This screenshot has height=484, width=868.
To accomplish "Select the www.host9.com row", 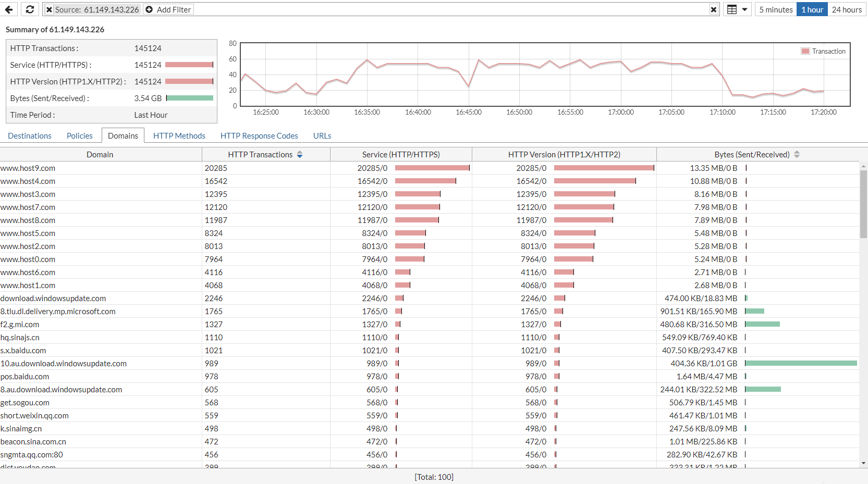I will [x=430, y=168].
